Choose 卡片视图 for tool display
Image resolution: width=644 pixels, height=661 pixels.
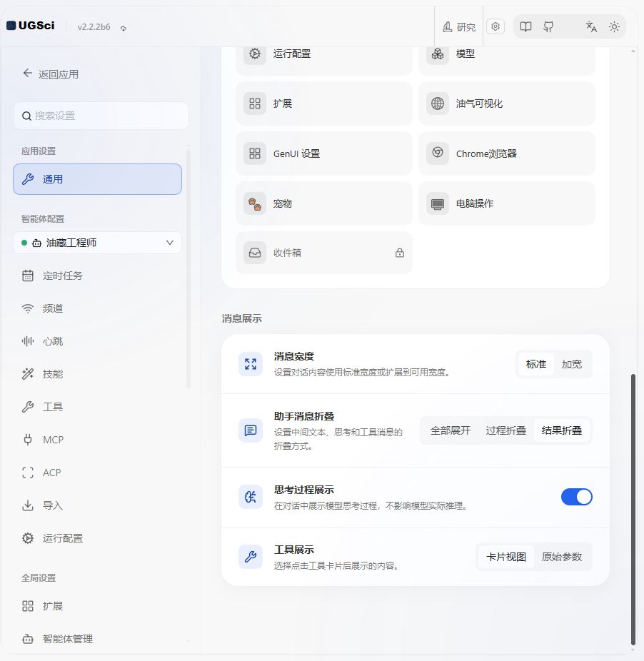(x=506, y=557)
